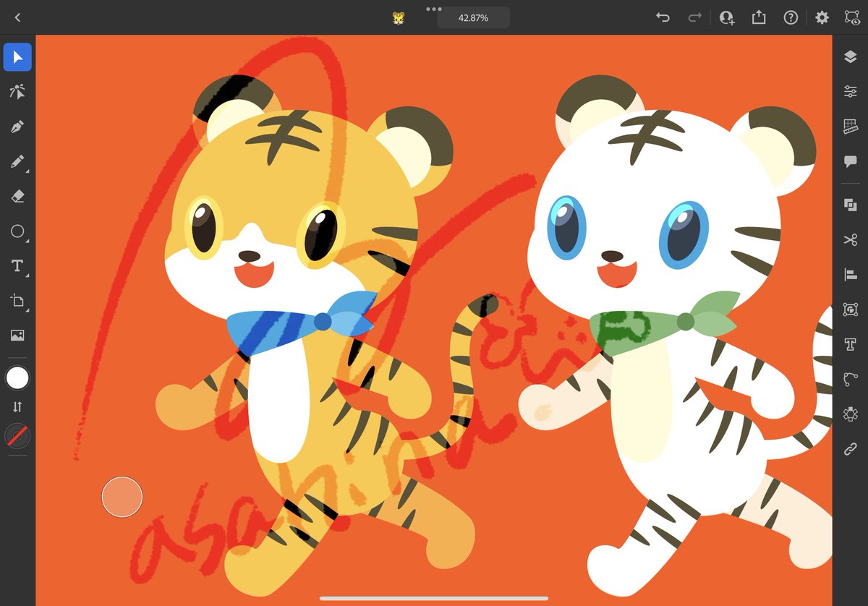The height and width of the screenshot is (606, 868).
Task: Select the Pen tool
Action: (x=17, y=127)
